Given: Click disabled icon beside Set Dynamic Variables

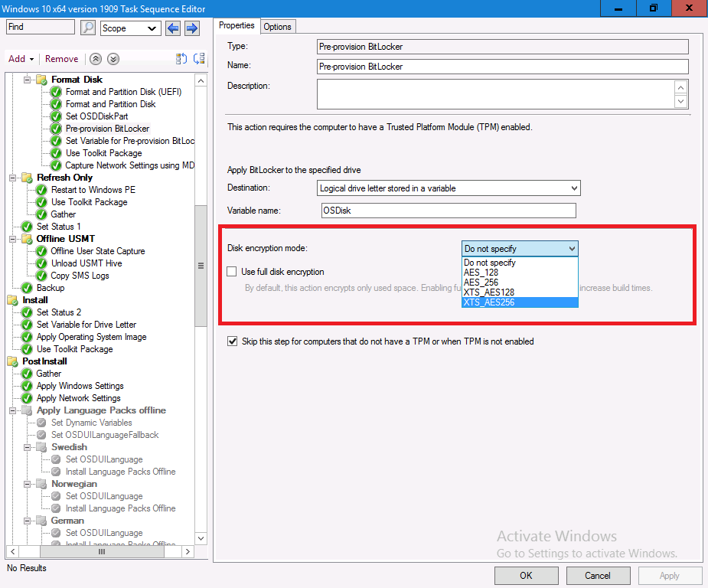Looking at the screenshot, I should click(41, 423).
